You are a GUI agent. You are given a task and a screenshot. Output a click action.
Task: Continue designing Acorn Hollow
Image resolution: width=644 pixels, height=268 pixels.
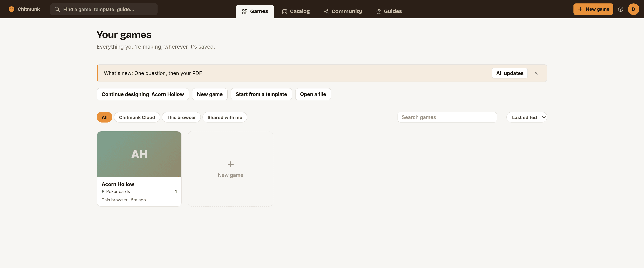142,94
